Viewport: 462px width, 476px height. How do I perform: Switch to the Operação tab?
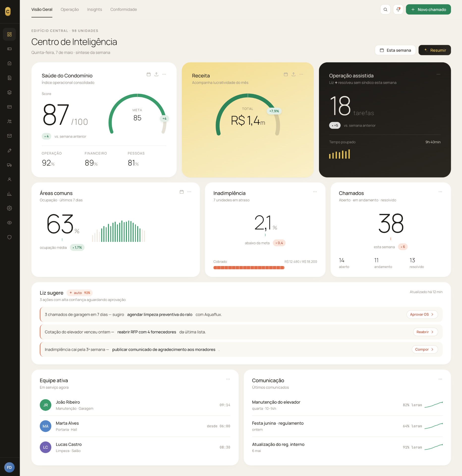click(70, 9)
